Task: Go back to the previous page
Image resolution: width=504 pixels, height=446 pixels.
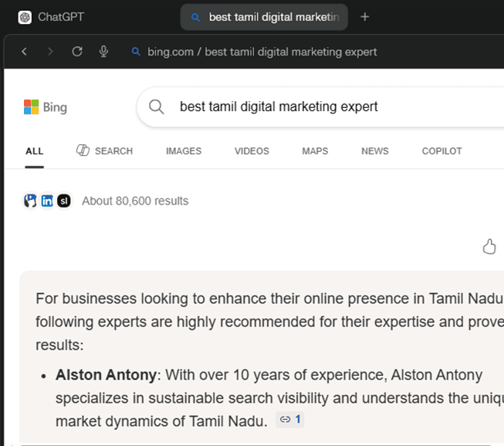Action: 25,52
